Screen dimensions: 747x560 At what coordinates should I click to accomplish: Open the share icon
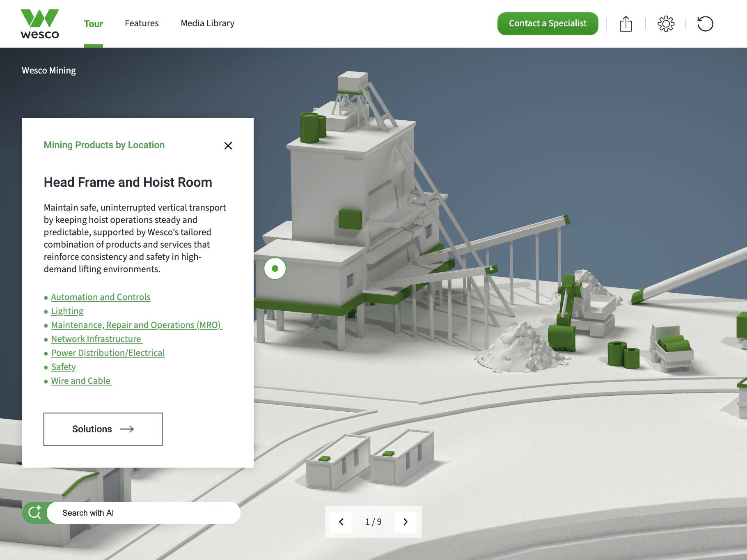[626, 23]
